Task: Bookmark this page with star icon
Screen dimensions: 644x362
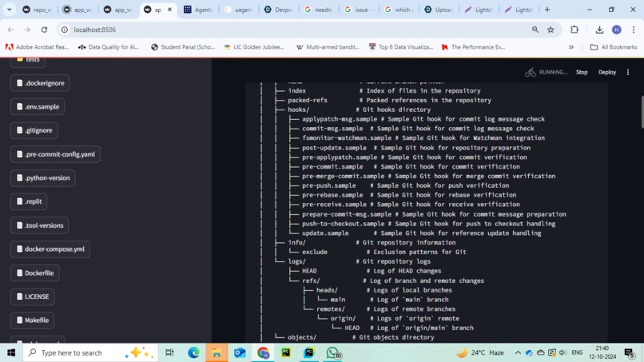Action: 551,30
